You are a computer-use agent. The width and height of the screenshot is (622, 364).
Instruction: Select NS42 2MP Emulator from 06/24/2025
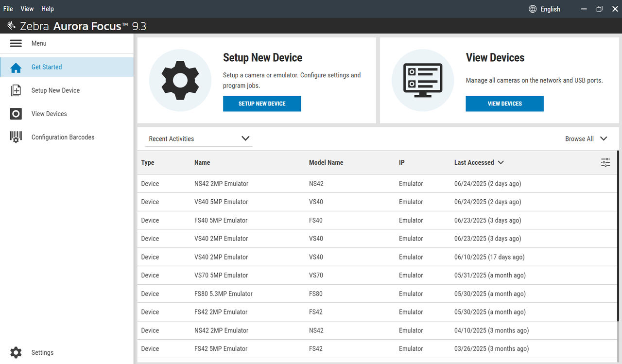377,184
